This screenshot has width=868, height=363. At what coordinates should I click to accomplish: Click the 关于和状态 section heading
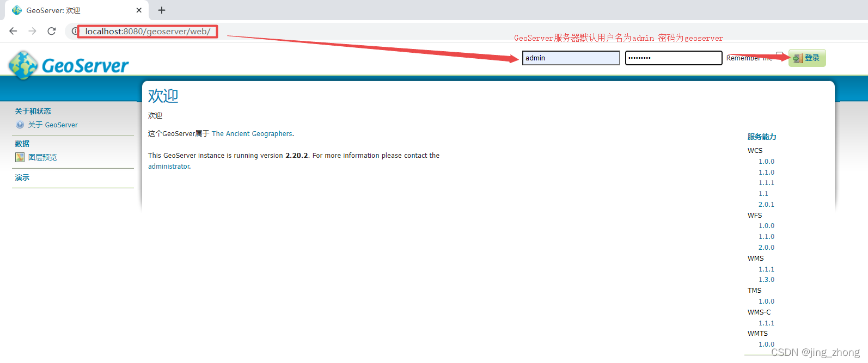pos(33,111)
